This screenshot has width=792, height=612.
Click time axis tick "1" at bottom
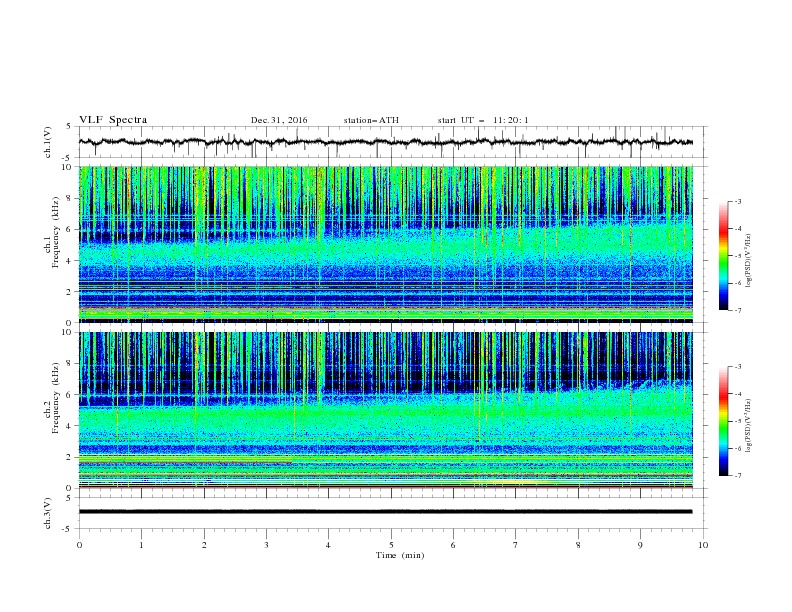tap(141, 545)
